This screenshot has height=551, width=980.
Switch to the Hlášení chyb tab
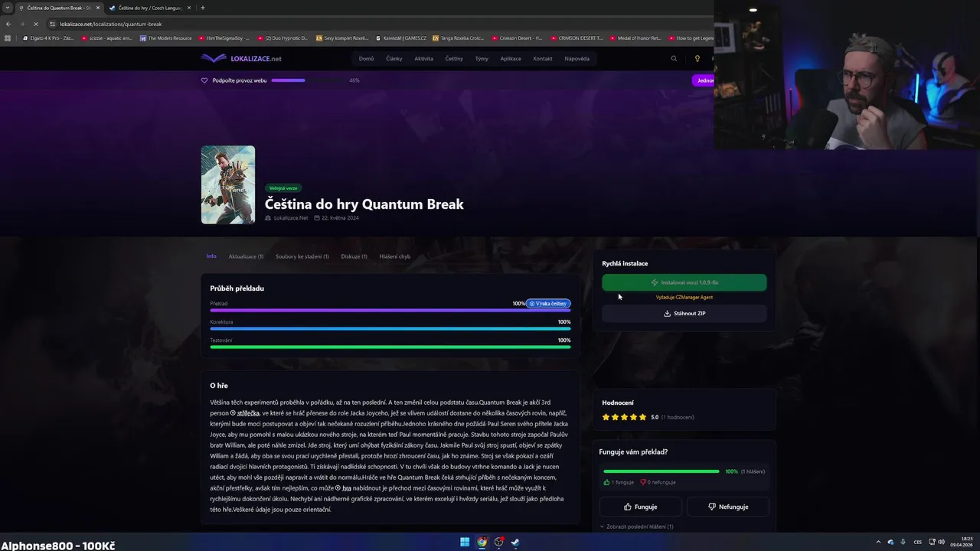pyautogui.click(x=395, y=256)
